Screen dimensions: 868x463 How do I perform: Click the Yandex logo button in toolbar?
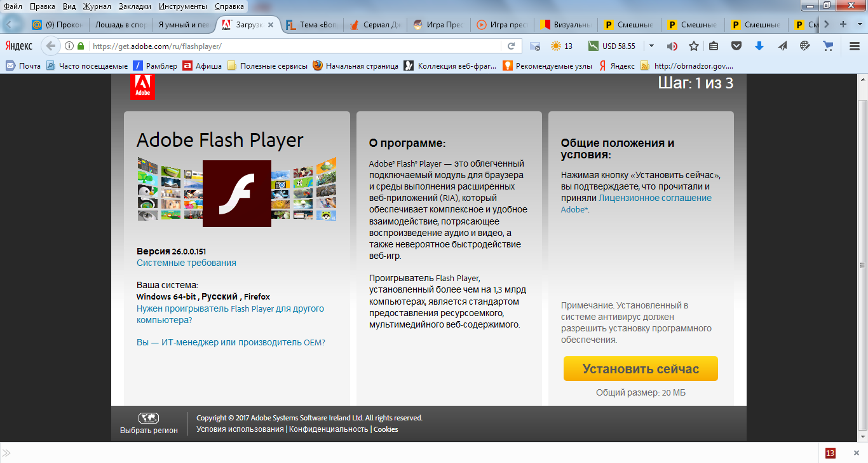pos(19,46)
